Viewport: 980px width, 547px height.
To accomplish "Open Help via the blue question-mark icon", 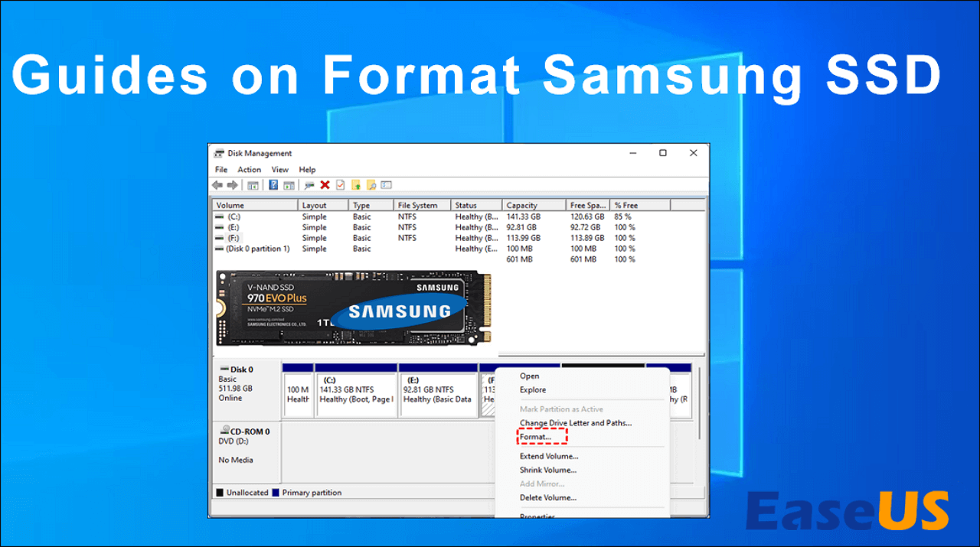I will pos(273,185).
